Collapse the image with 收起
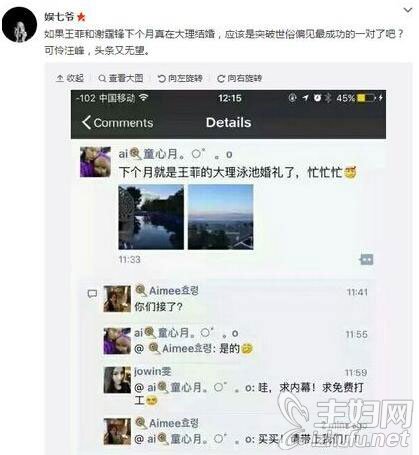 (x=70, y=78)
